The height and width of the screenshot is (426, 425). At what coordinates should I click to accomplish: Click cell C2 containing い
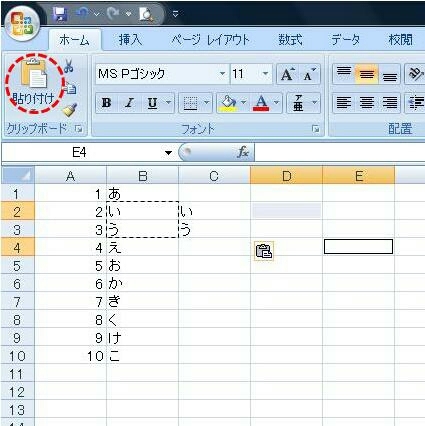tap(214, 211)
